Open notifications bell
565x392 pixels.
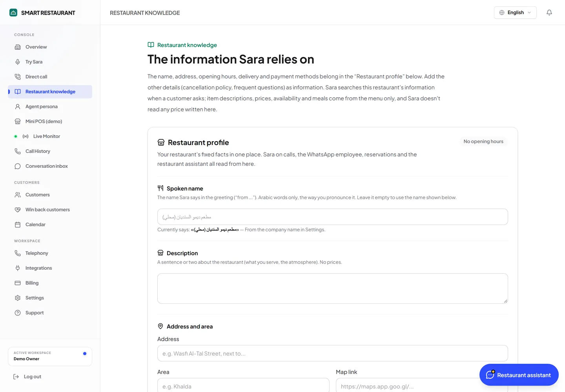coord(549,13)
